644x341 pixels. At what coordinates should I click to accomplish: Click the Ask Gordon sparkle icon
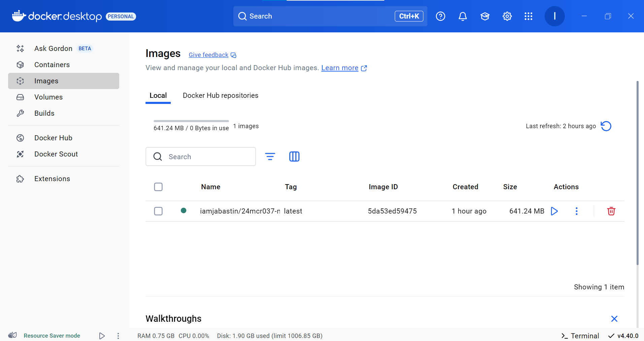[x=20, y=49]
